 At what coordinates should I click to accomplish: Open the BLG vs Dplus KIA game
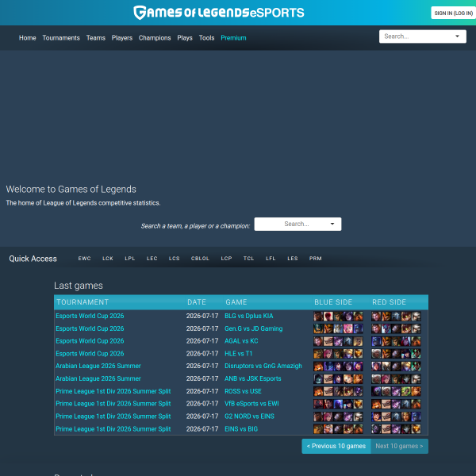click(249, 316)
